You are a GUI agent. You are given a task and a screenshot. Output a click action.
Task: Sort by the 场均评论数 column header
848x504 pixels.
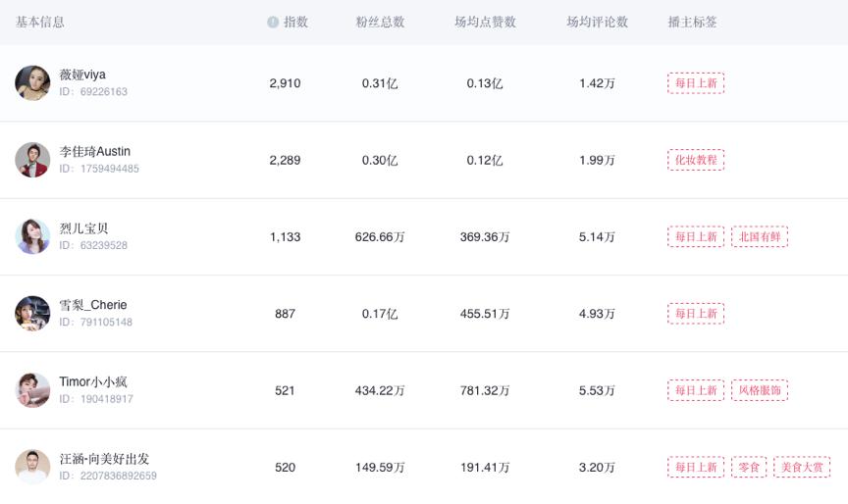(x=597, y=22)
